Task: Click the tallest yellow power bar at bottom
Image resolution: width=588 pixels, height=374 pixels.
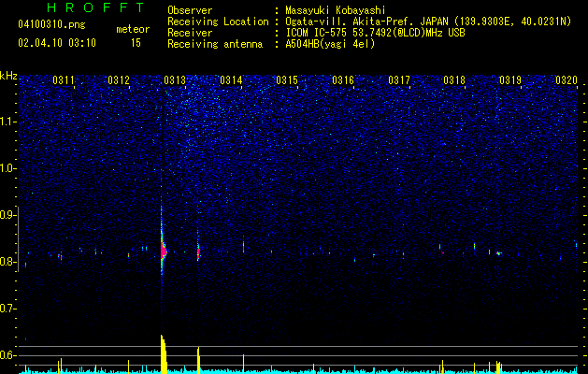Action: pyautogui.click(x=164, y=354)
